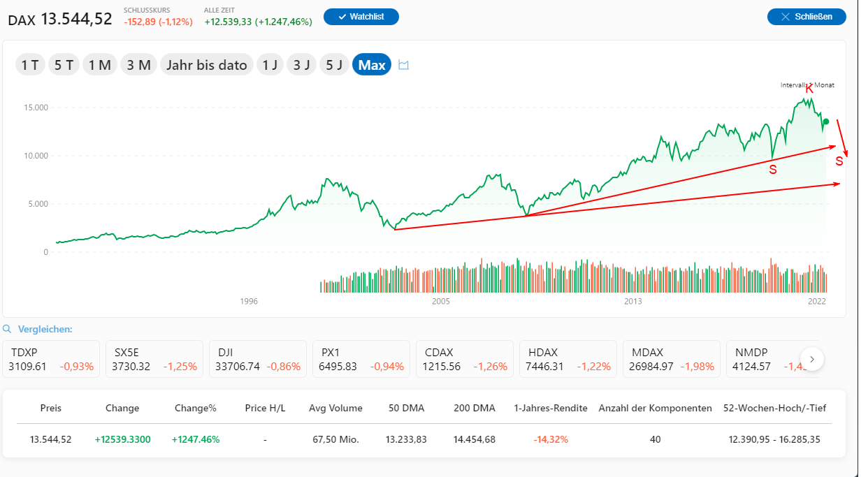868x477 pixels.
Task: Select the 5 J range tab
Action: [x=334, y=65]
